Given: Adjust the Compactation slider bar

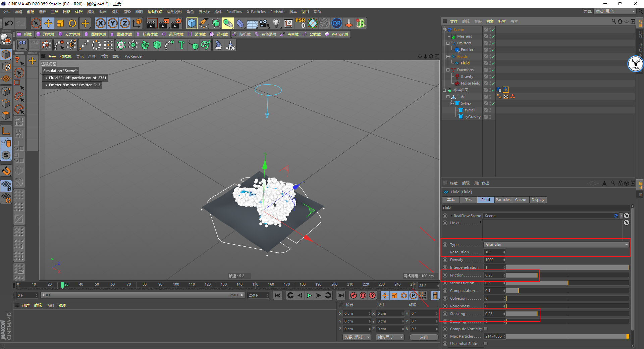Looking at the screenshot, I should pyautogui.click(x=568, y=291).
